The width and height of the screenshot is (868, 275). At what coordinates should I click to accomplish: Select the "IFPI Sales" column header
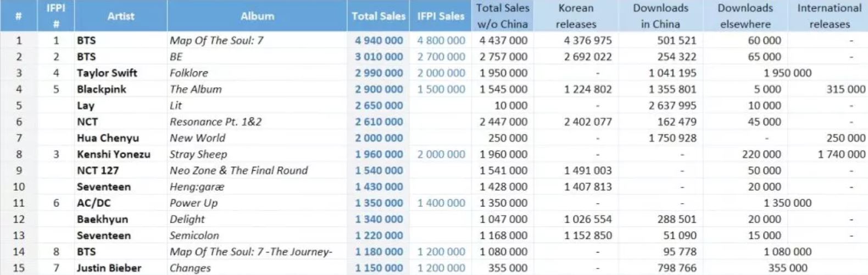tap(441, 16)
